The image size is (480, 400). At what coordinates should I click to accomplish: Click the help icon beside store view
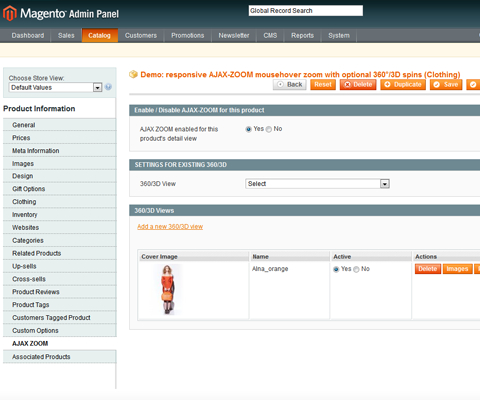click(x=108, y=87)
